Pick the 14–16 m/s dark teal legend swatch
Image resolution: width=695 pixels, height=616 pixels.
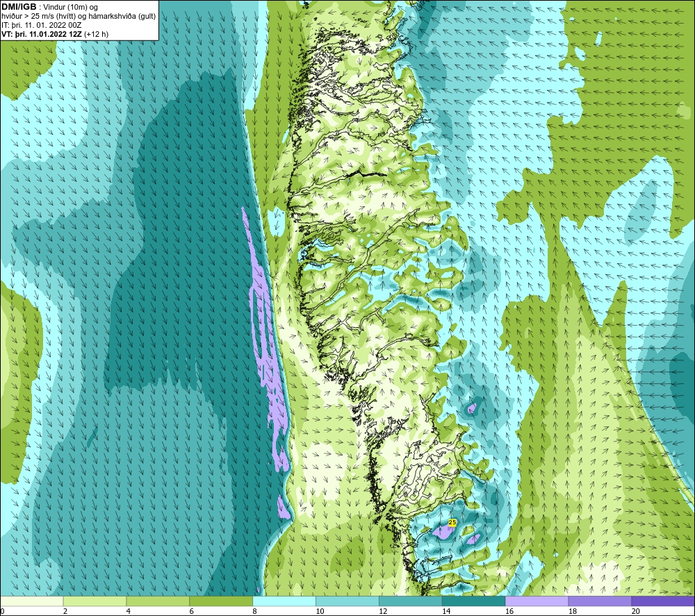474,601
